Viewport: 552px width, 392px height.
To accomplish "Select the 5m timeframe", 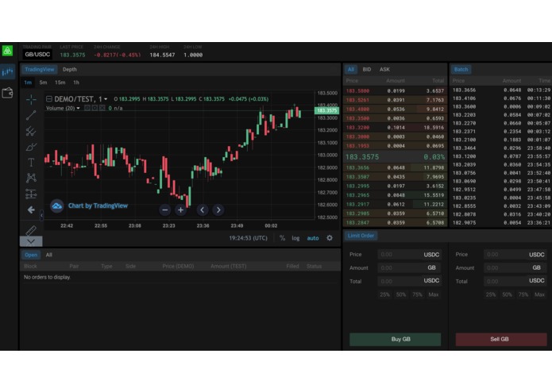I will tap(44, 83).
